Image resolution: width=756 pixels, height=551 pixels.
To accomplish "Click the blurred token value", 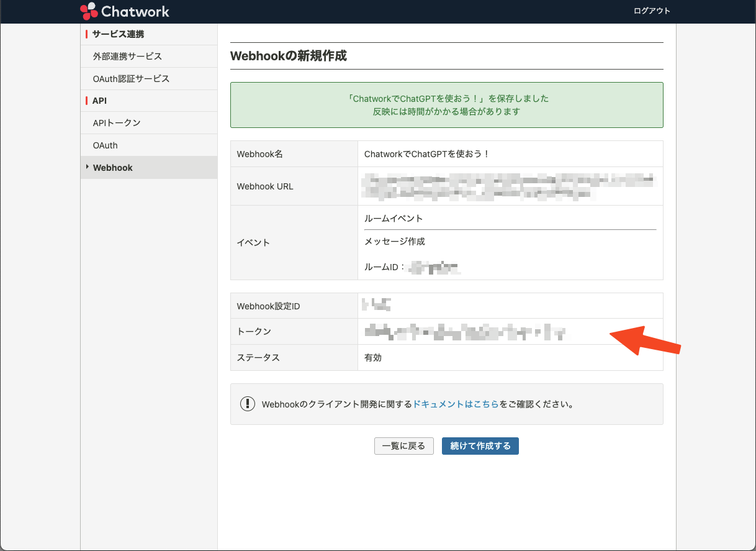I will point(465,333).
